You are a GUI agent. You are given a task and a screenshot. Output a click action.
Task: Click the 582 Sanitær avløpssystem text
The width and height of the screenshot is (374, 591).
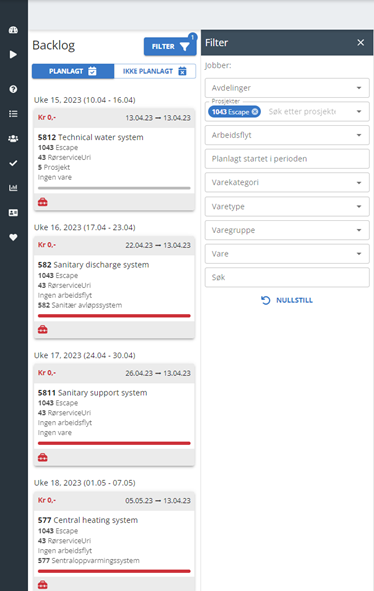(x=80, y=305)
